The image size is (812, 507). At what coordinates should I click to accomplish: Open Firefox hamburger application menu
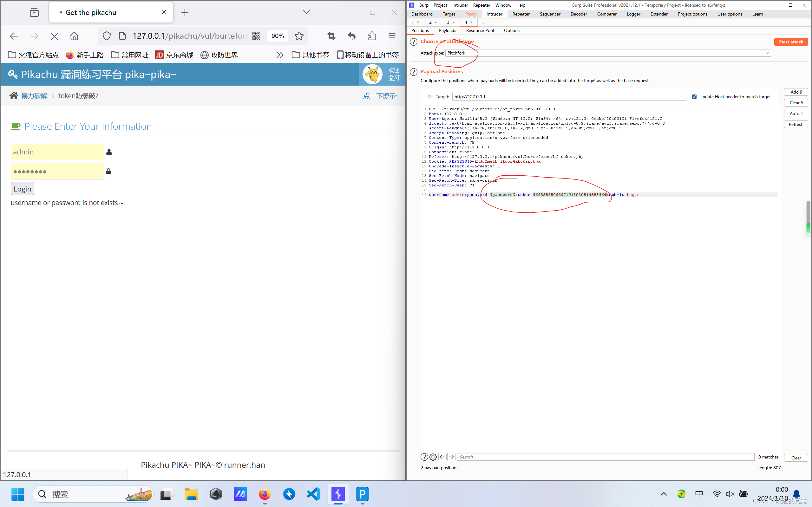click(392, 36)
